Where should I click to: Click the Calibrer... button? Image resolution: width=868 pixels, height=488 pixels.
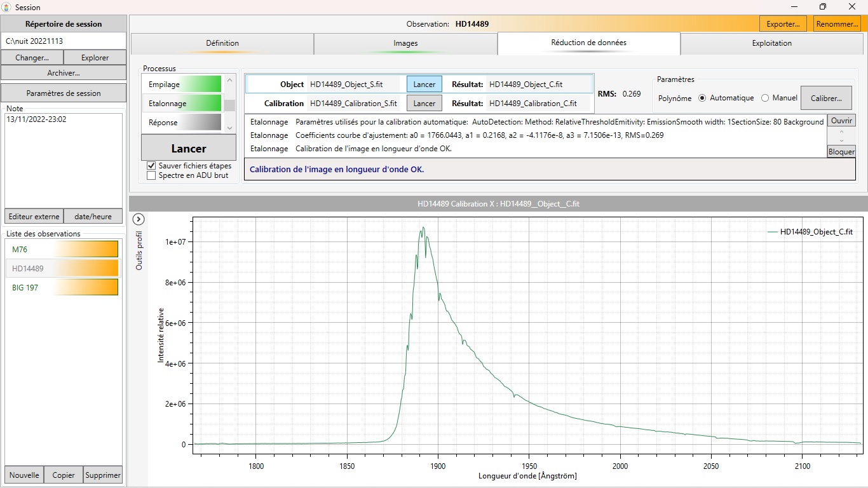coord(826,98)
